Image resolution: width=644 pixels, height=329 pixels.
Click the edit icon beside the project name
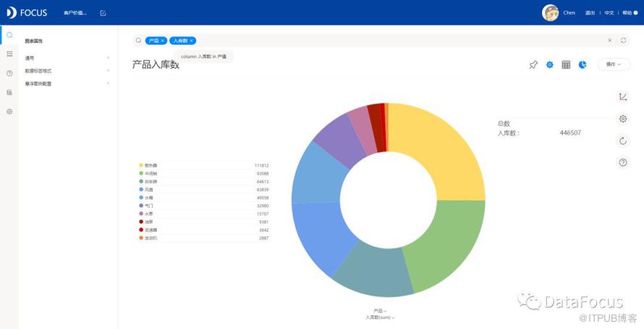click(103, 13)
